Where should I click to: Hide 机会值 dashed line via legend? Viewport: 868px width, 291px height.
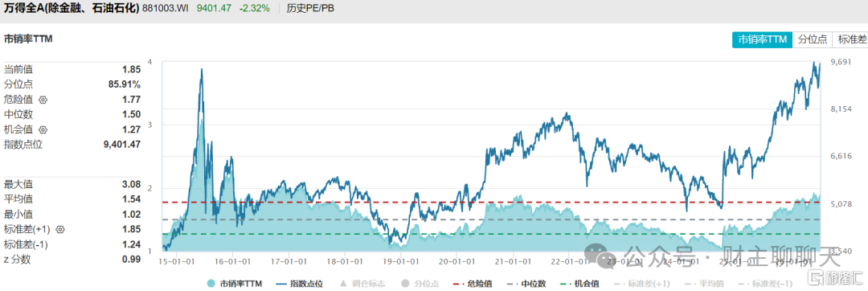coord(579,284)
